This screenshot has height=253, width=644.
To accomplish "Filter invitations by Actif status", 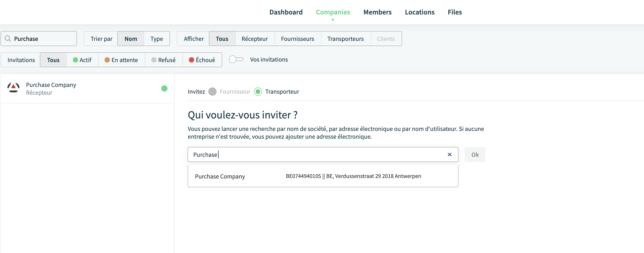I will pyautogui.click(x=82, y=60).
